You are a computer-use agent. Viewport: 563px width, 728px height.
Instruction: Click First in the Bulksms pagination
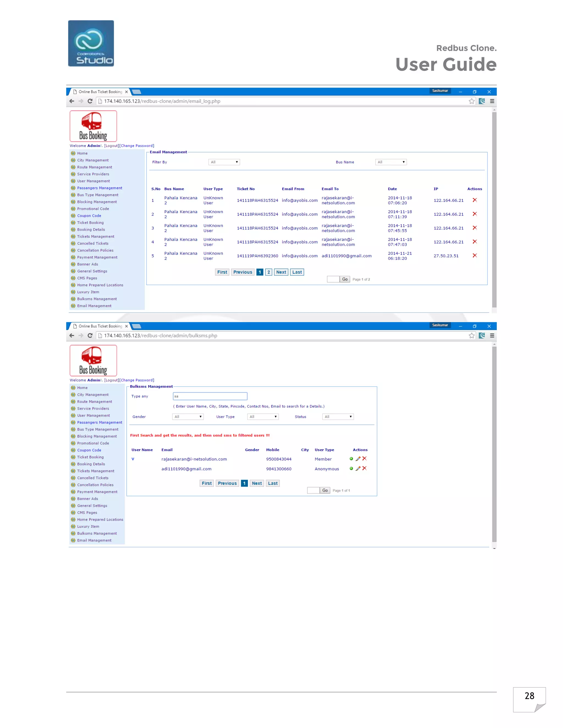[206, 483]
